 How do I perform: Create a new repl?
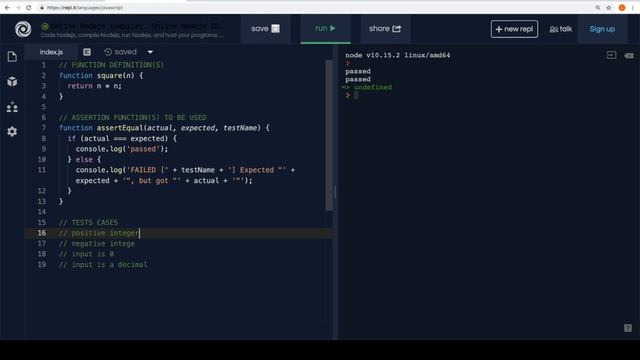pyautogui.click(x=514, y=29)
